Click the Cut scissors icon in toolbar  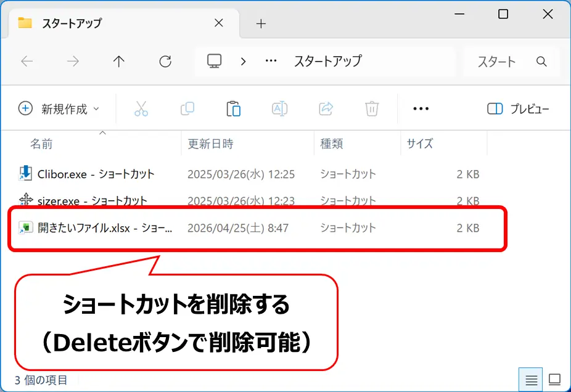pyautogui.click(x=141, y=109)
